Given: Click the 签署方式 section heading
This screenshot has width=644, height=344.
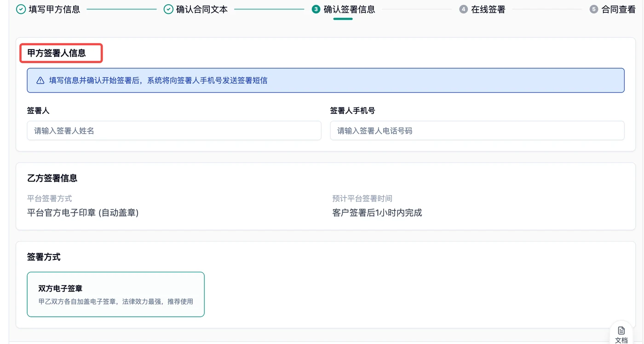Looking at the screenshot, I should point(44,257).
